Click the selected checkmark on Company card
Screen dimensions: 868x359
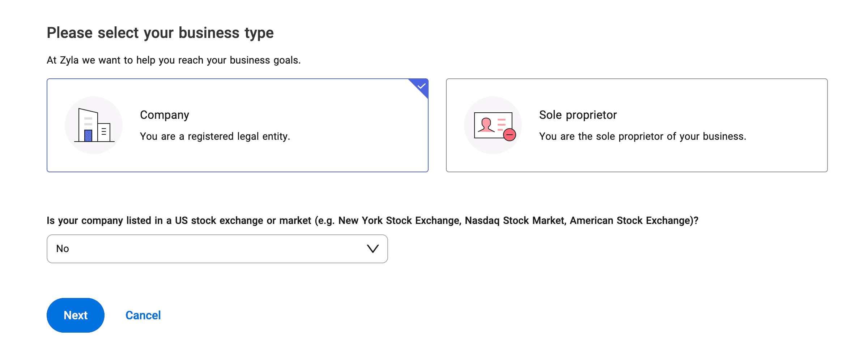pos(421,86)
